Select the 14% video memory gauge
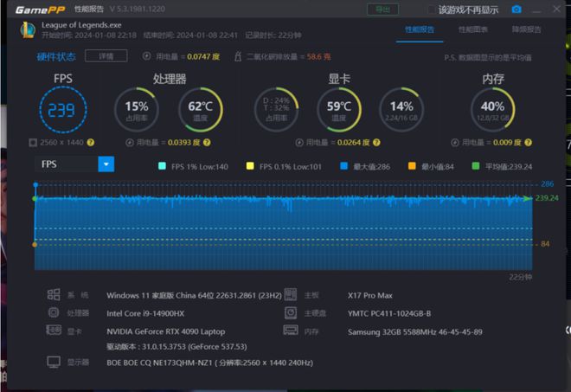 pyautogui.click(x=401, y=110)
